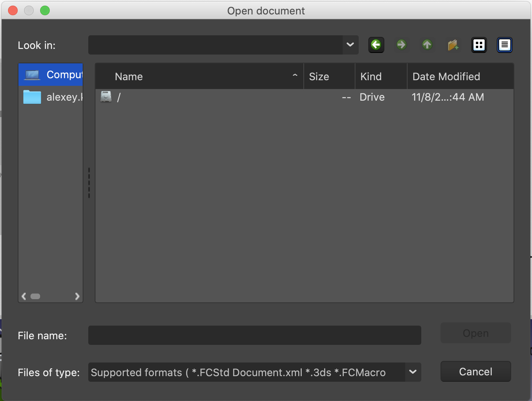Viewport: 532px width, 401px height.
Task: Go back to previous folder
Action: click(376, 45)
